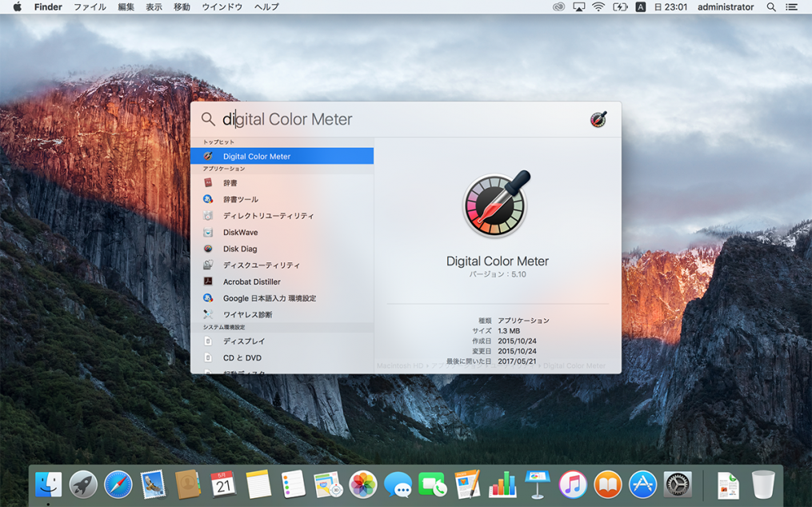Open the Apple menu
The height and width of the screenshot is (507, 812).
17,6
